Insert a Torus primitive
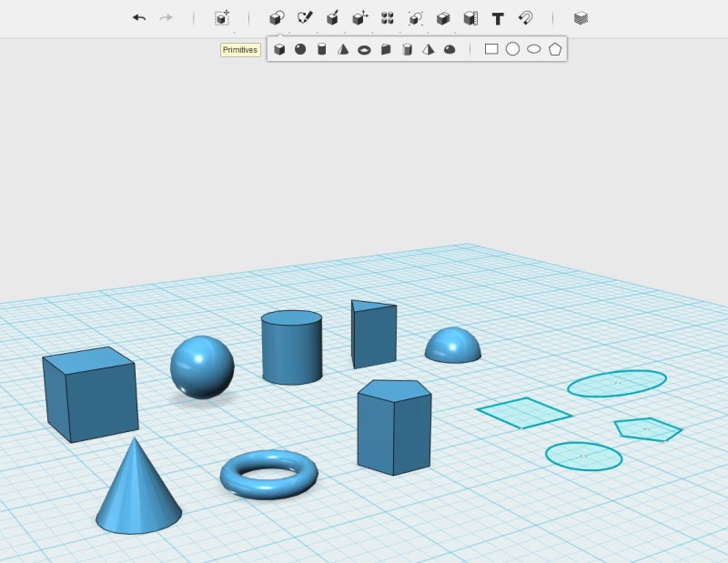This screenshot has height=563, width=728. [365, 50]
